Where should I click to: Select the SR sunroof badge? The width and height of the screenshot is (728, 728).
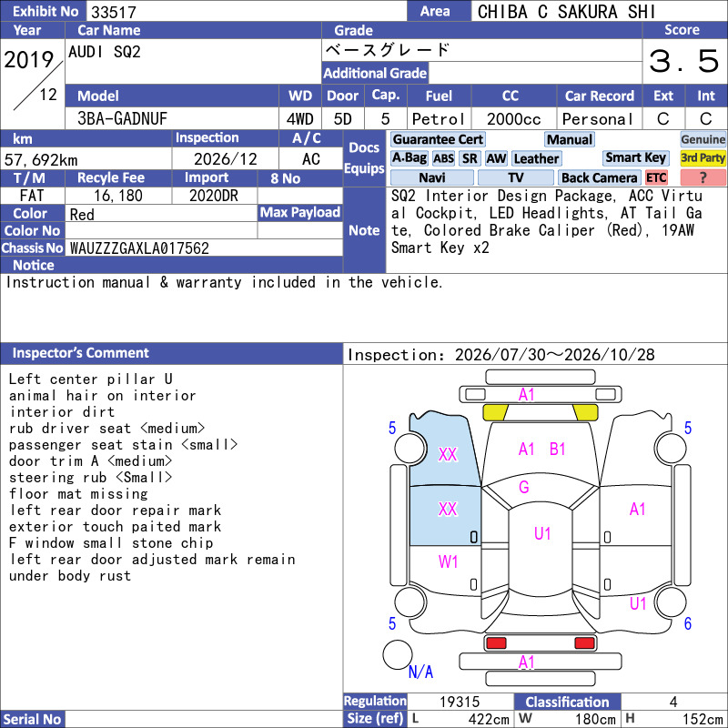470,158
